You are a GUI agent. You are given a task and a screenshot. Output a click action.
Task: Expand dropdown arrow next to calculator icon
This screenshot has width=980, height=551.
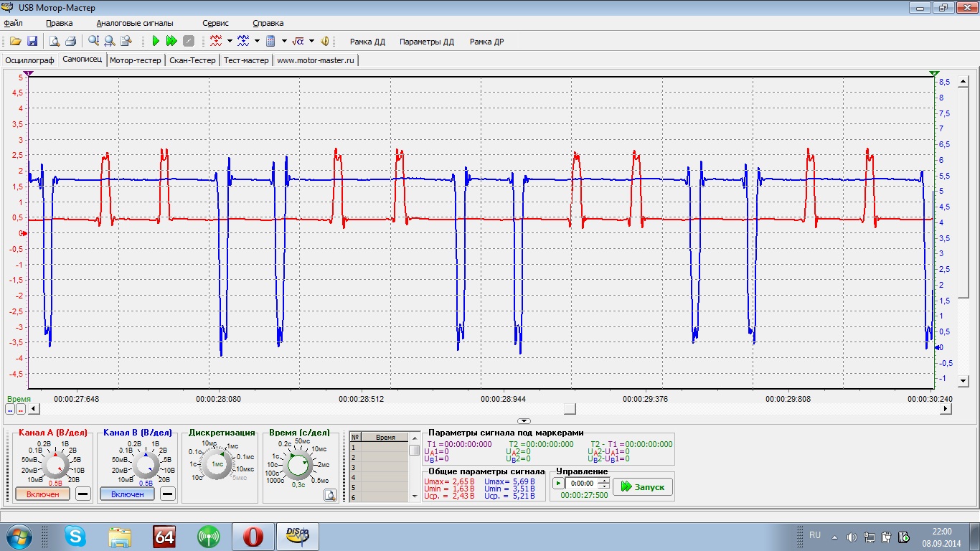284,42
